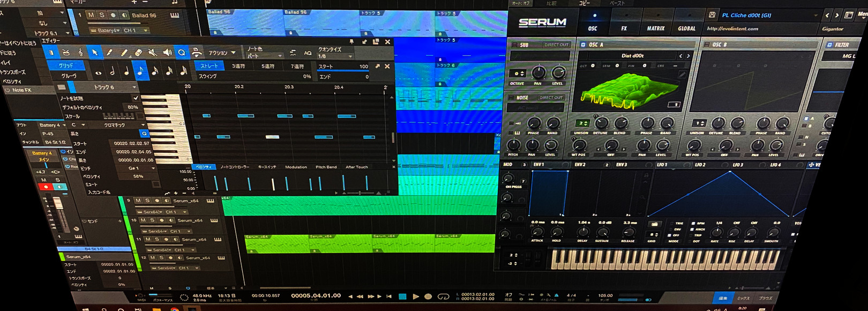The width and height of the screenshot is (868, 311).
Task: Select the Arrow tool in editor toolbar
Action: click(x=95, y=52)
